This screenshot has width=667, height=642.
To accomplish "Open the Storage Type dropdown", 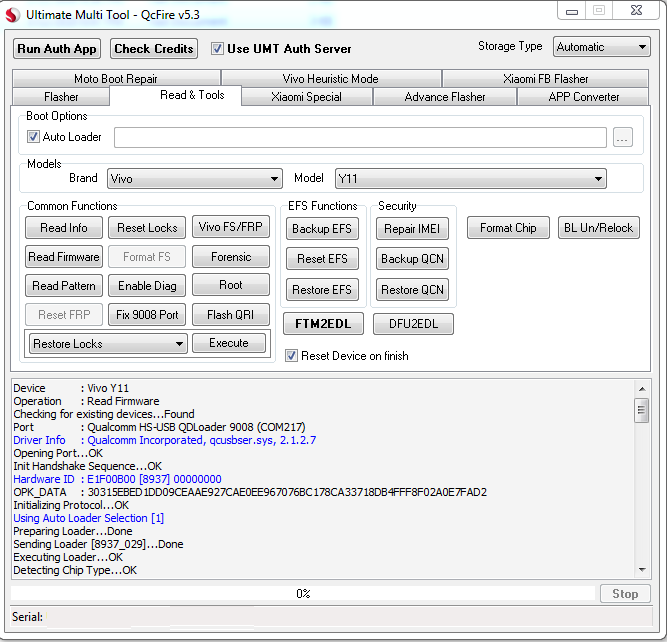I will click(601, 47).
